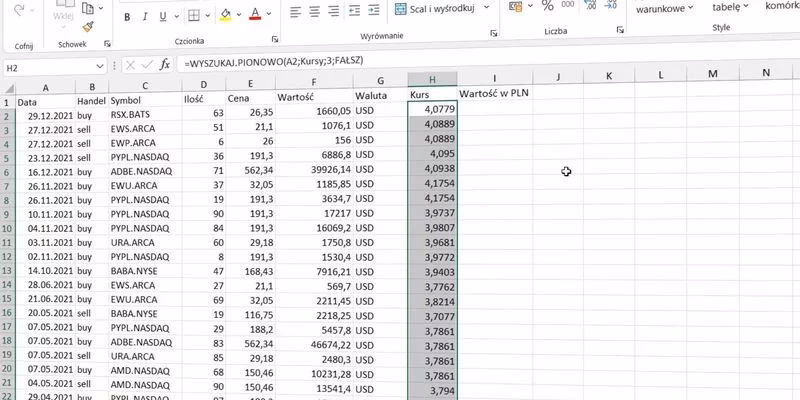Click the date cell 29.12.2021
The width and height of the screenshot is (800, 400).
tap(45, 116)
